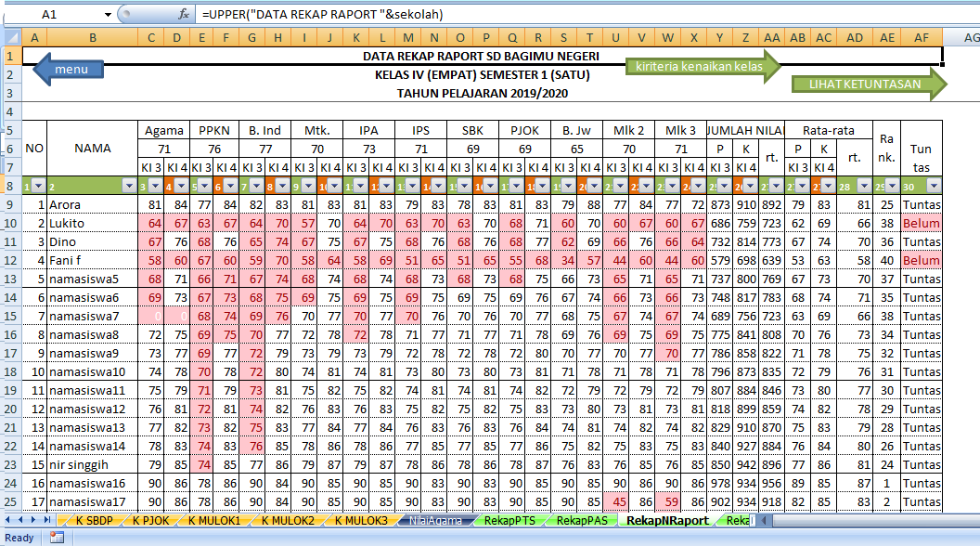Select column AD header
This screenshot has height=546, width=980.
click(855, 37)
